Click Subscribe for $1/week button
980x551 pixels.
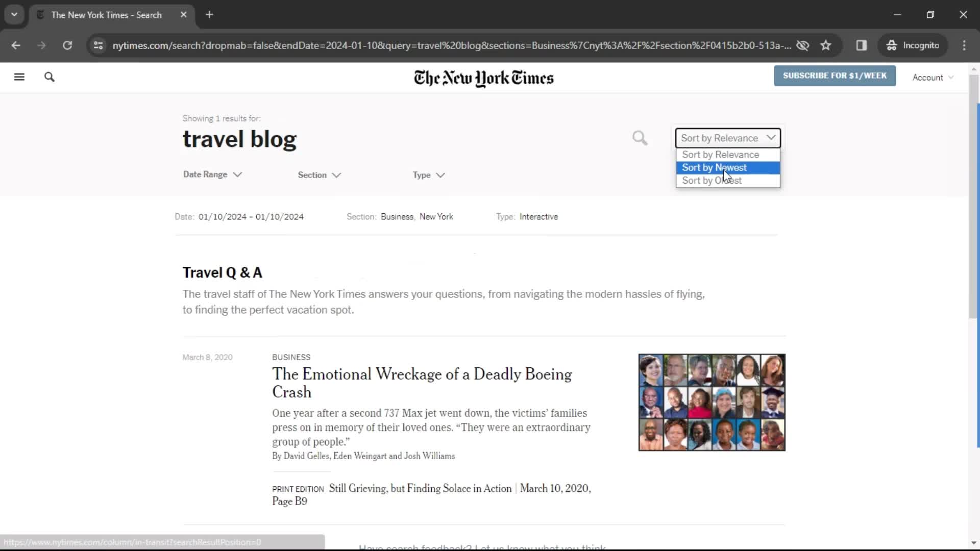[x=835, y=76]
